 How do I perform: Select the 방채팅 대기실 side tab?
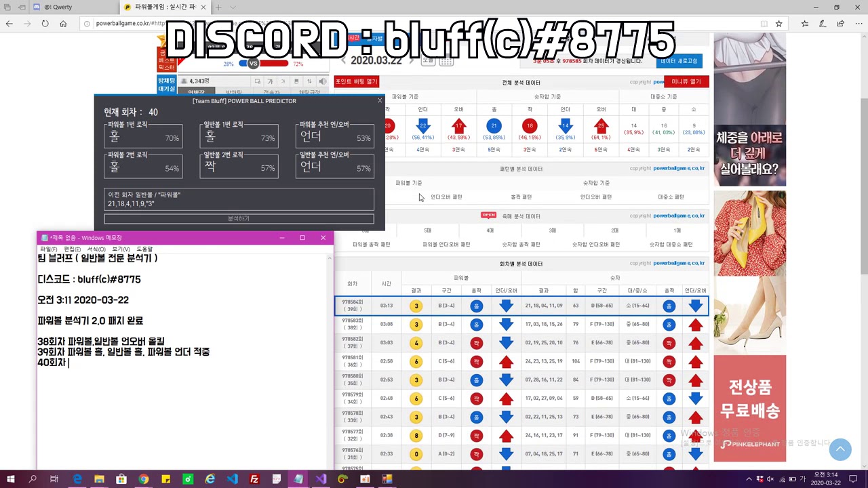click(167, 85)
